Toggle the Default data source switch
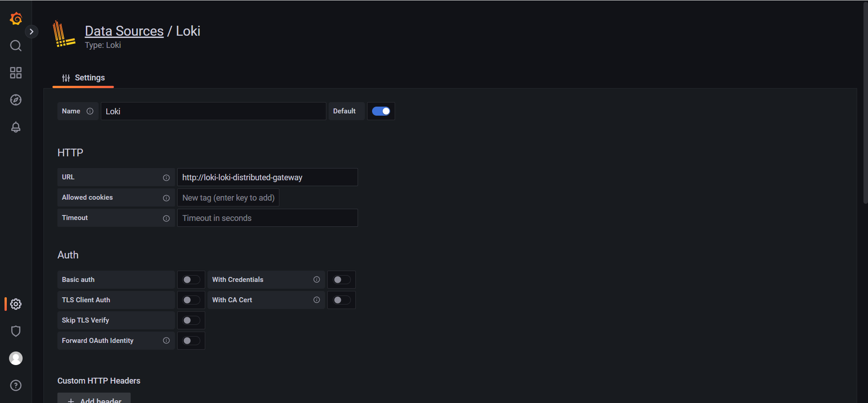 point(381,111)
